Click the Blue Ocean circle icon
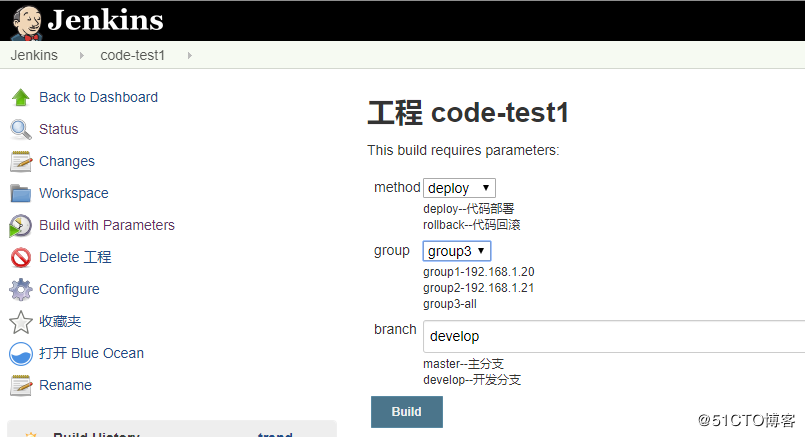 coord(21,354)
